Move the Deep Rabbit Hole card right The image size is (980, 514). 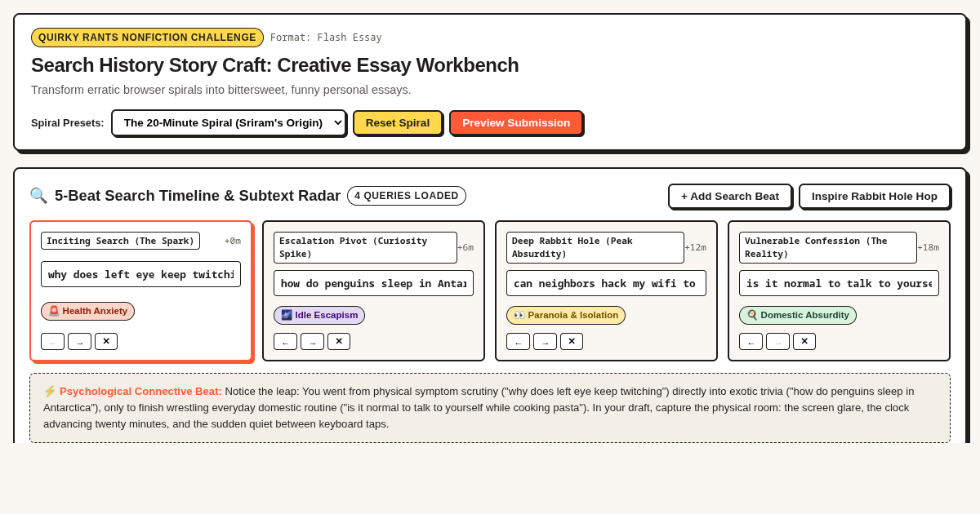(545, 342)
